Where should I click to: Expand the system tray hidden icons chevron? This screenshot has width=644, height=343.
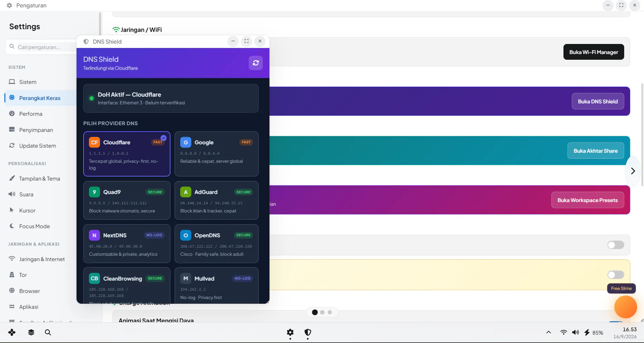point(549,332)
